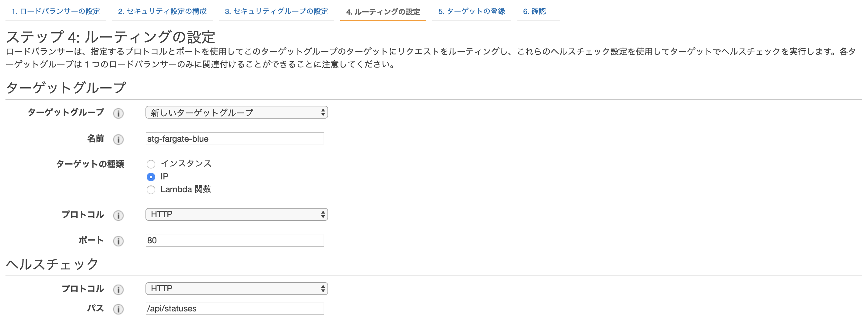Viewport: 868px width, 326px height.
Task: Open target group protocol HTTP dropdown
Action: pyautogui.click(x=236, y=214)
